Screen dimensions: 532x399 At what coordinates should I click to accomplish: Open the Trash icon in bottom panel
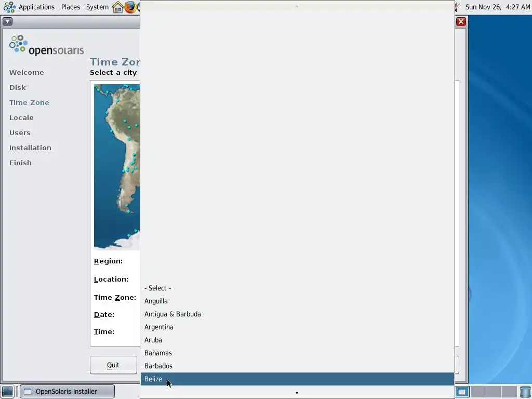pyautogui.click(x=525, y=392)
